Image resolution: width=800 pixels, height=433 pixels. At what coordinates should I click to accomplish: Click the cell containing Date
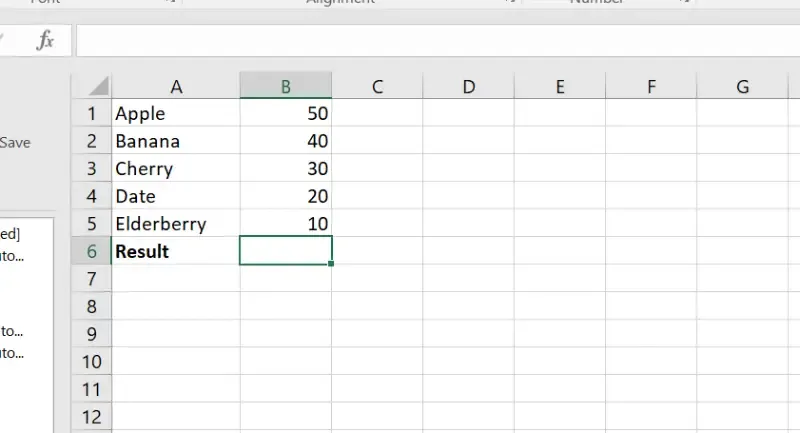click(176, 195)
